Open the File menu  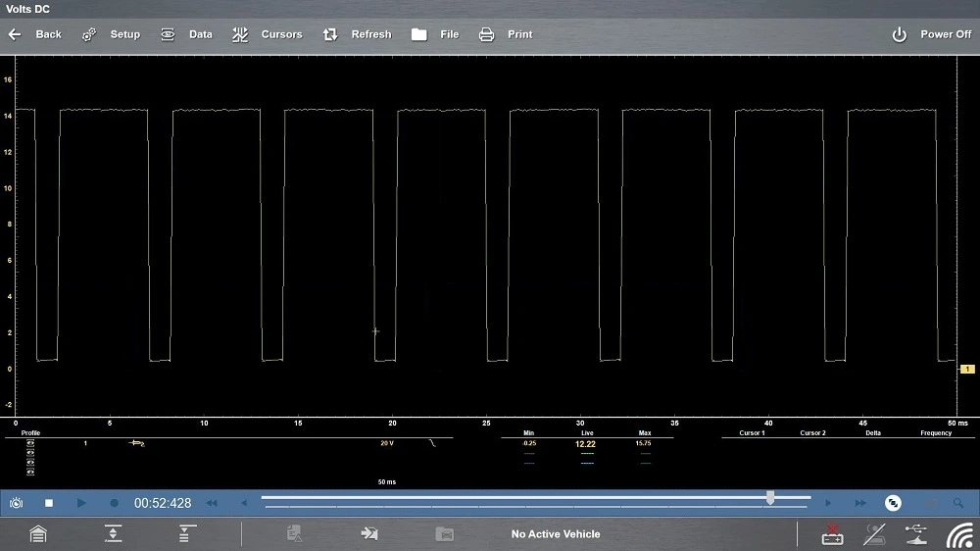coord(435,34)
